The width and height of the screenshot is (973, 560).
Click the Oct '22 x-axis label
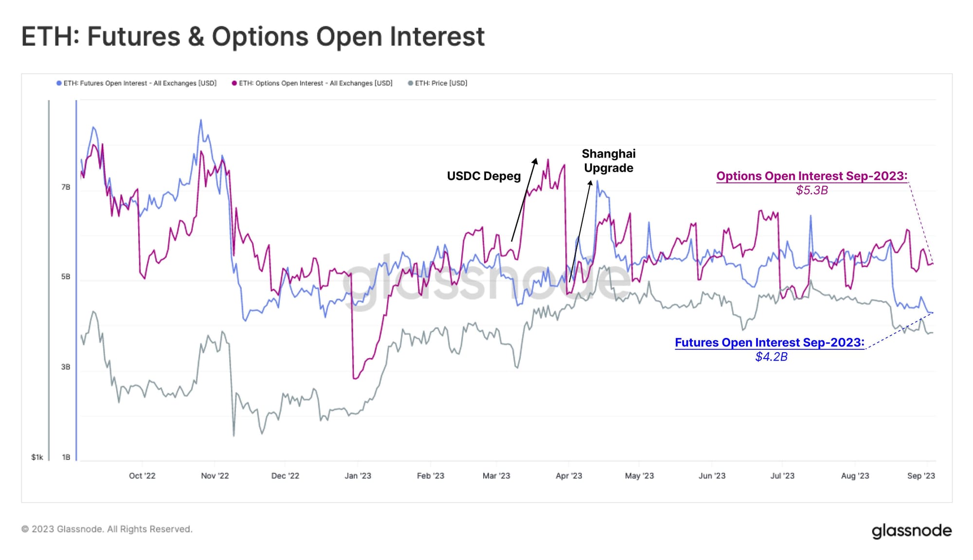pyautogui.click(x=142, y=476)
